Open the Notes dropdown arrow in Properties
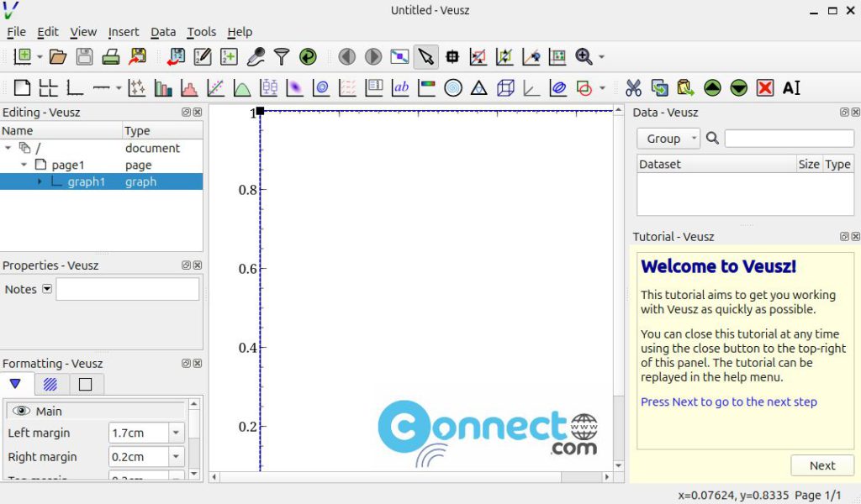Viewport: 861px width, 504px height. (x=47, y=289)
